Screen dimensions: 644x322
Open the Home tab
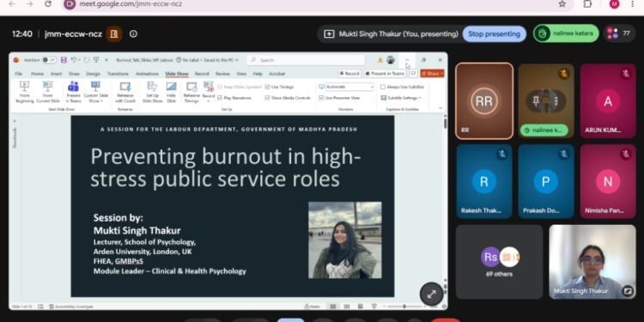point(38,74)
